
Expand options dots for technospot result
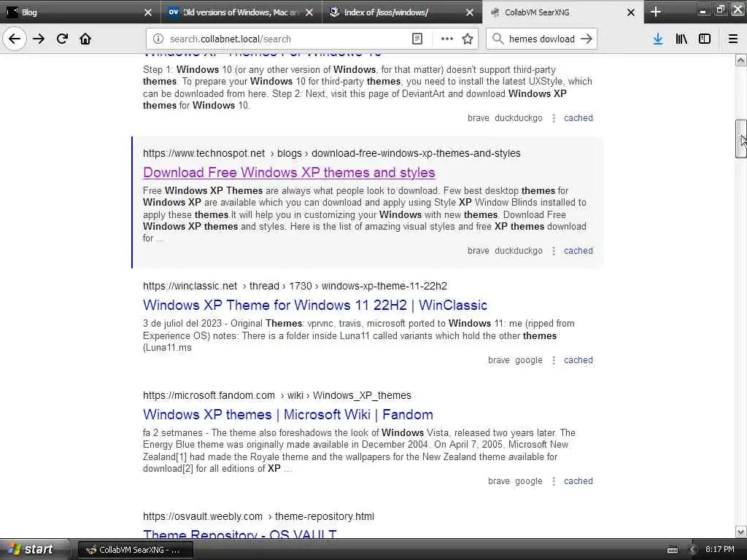click(554, 251)
